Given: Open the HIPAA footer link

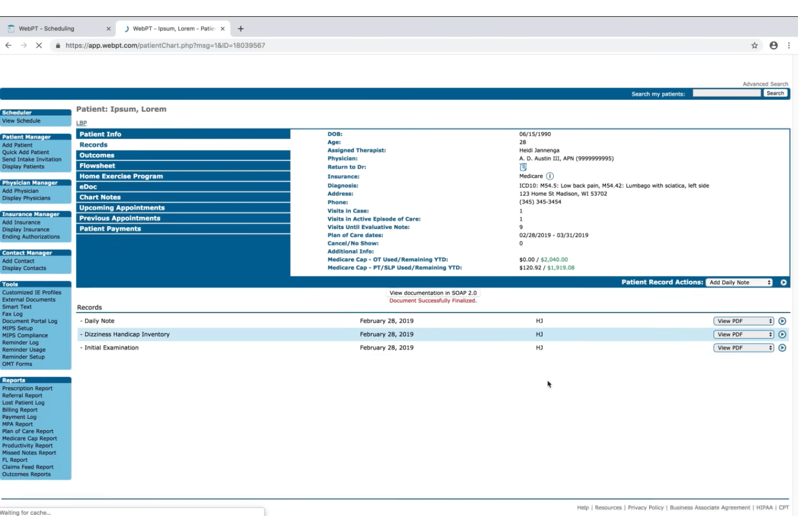Looking at the screenshot, I should click(764, 508).
